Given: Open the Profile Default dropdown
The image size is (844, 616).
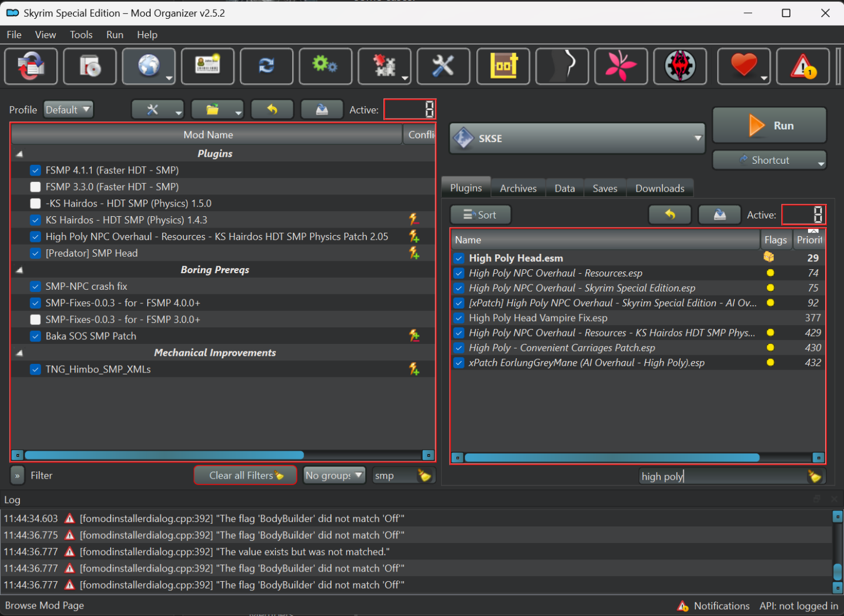Looking at the screenshot, I should pos(68,110).
